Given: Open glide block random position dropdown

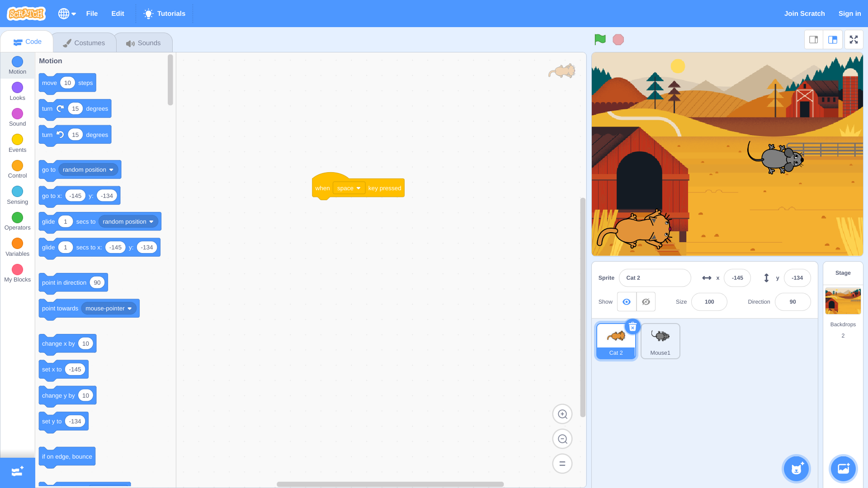Looking at the screenshot, I should tap(128, 222).
